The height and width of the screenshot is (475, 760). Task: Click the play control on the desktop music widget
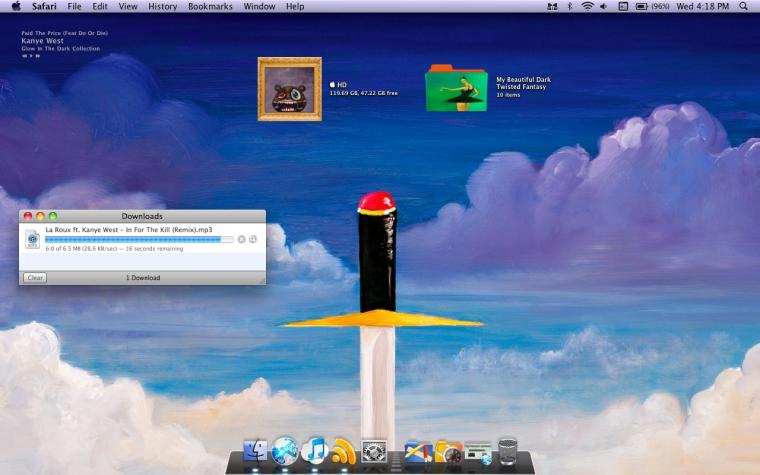tap(31, 56)
